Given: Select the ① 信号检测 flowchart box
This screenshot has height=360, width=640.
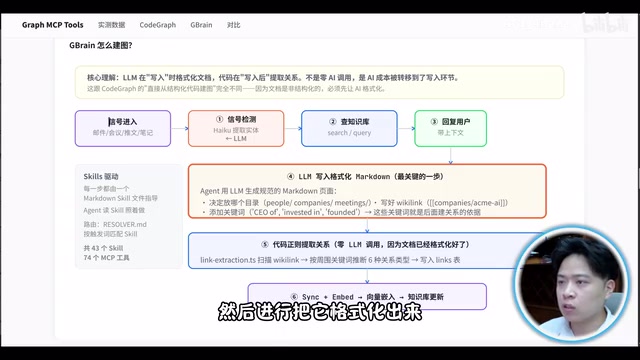Looking at the screenshot, I should [236, 128].
